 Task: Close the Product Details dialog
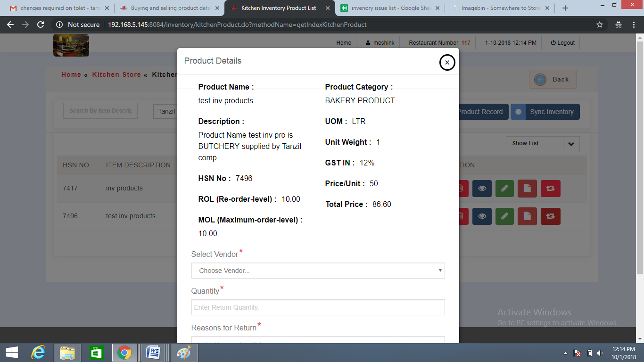coord(447,62)
